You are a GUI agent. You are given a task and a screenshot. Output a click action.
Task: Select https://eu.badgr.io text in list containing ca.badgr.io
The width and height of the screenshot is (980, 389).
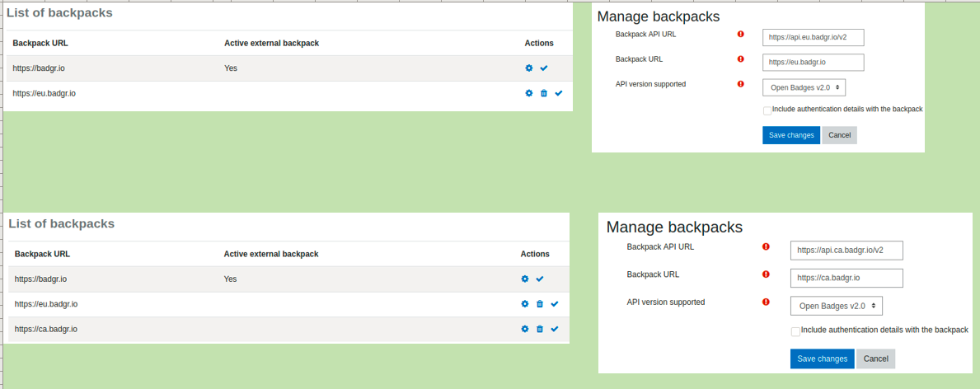click(x=45, y=304)
